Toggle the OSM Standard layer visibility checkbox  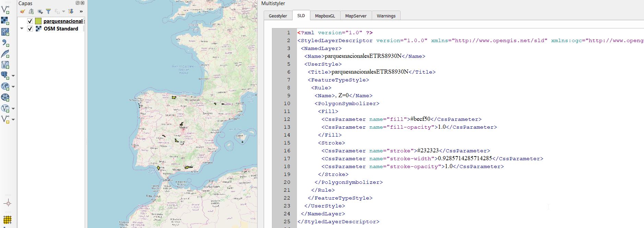coord(30,29)
